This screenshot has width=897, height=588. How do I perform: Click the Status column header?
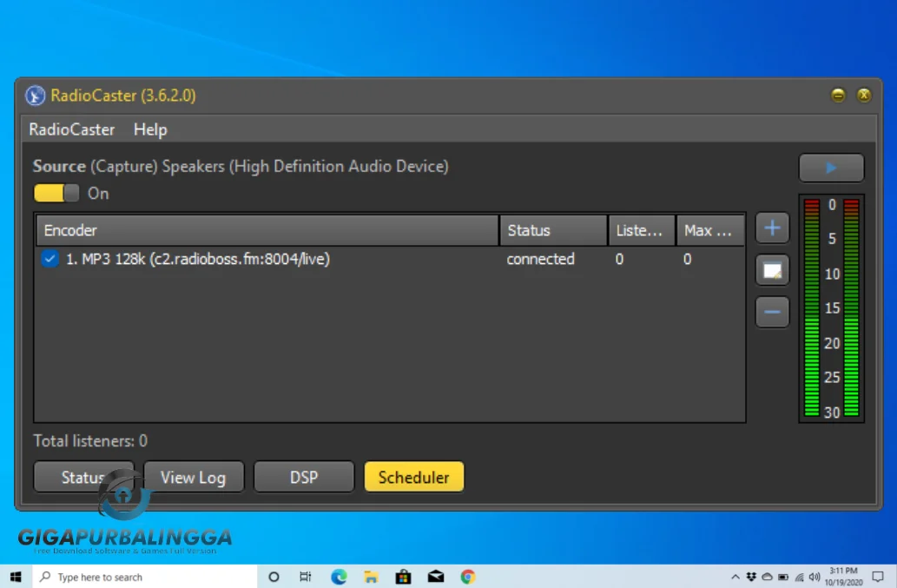[x=553, y=230]
